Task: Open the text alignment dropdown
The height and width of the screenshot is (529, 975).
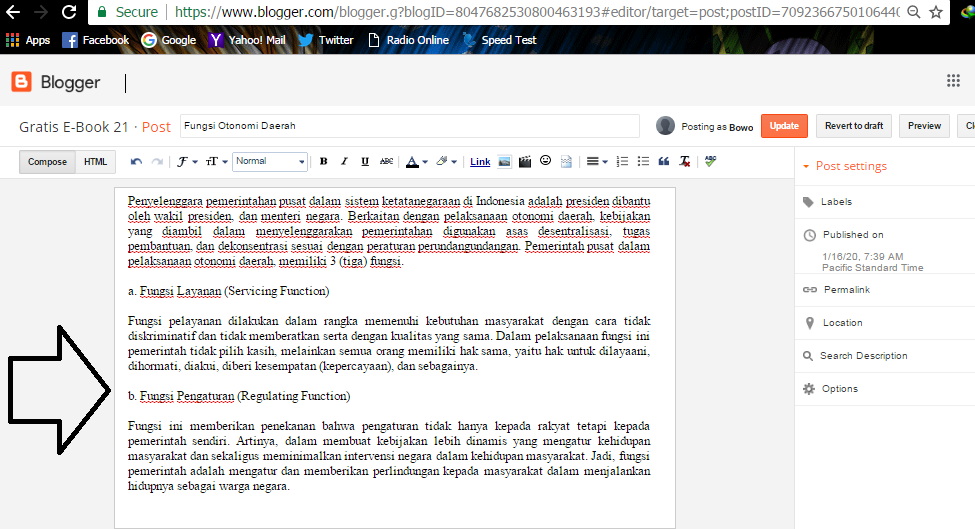Action: click(597, 162)
